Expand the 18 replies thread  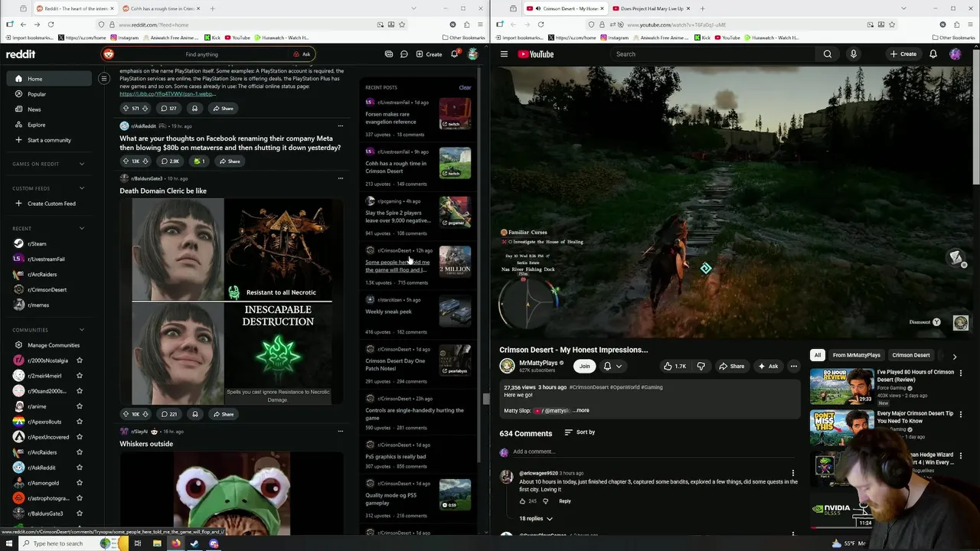[536, 519]
